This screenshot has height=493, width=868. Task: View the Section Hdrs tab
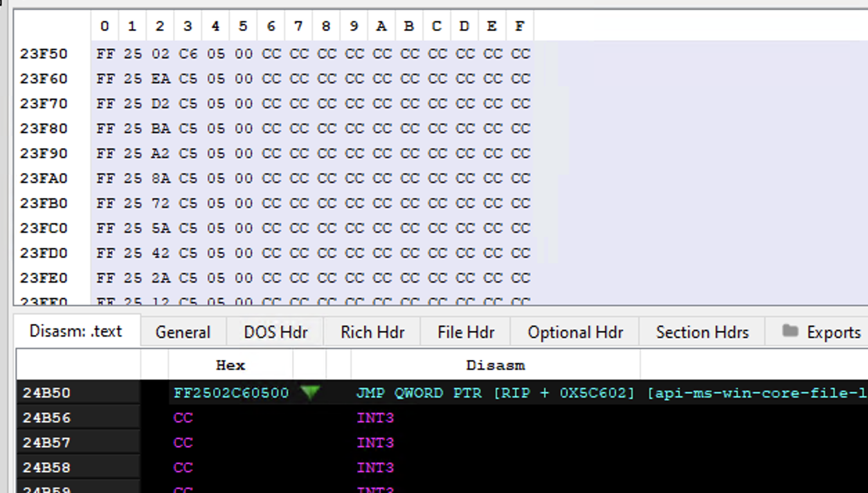(700, 332)
